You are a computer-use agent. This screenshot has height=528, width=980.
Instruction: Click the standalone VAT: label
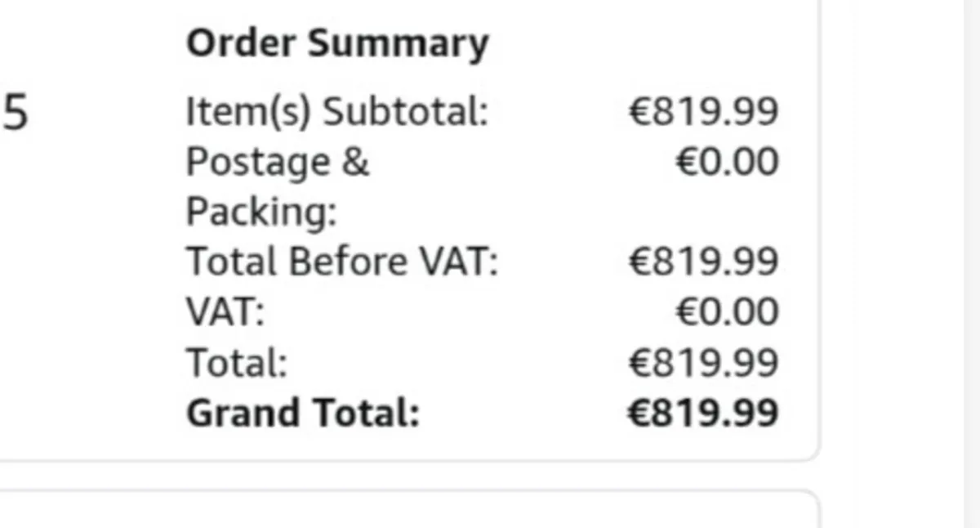click(225, 312)
